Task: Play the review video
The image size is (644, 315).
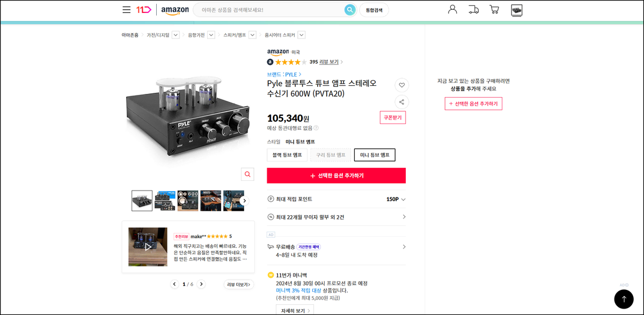Action: pyautogui.click(x=148, y=247)
